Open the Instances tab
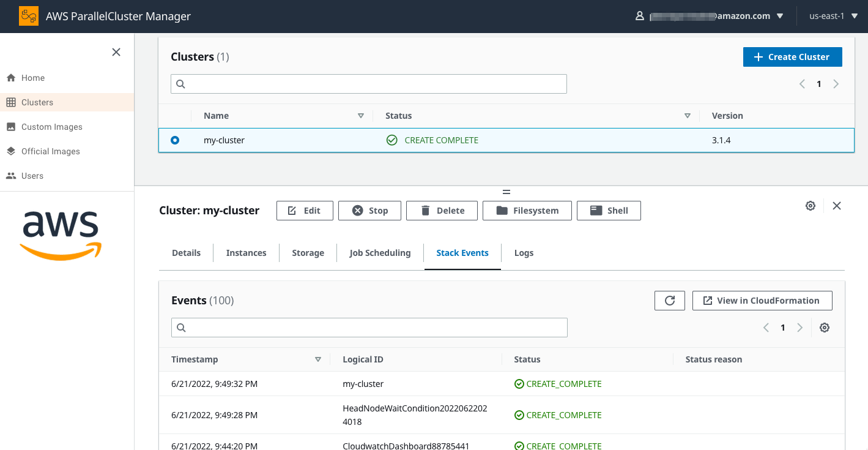 tap(246, 253)
